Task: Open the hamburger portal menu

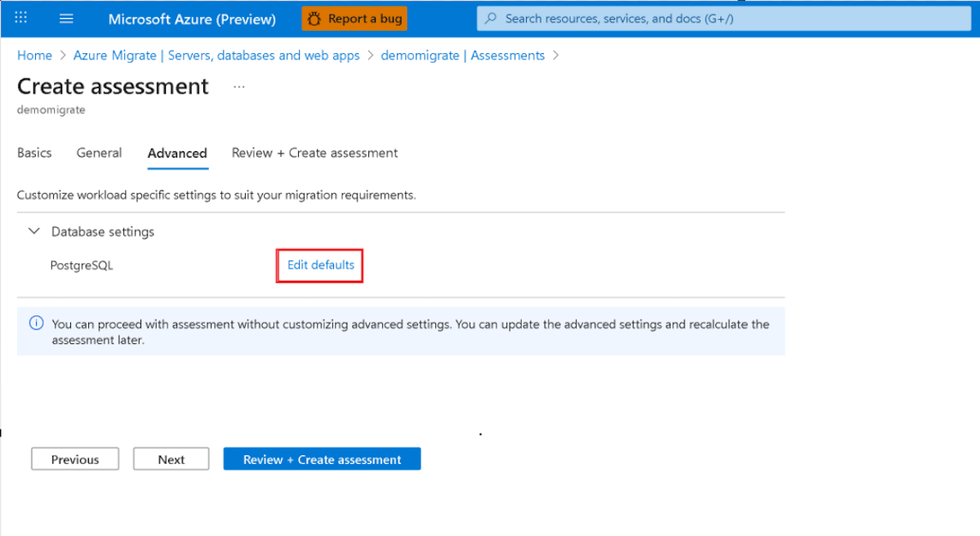Action: pos(67,19)
